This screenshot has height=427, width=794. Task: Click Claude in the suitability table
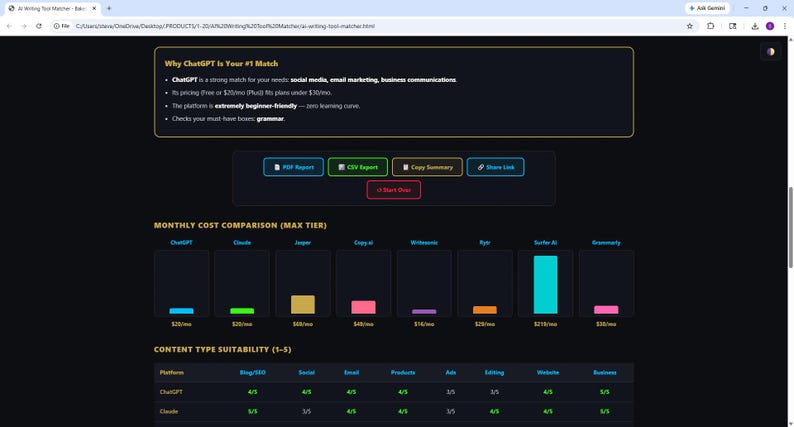169,411
